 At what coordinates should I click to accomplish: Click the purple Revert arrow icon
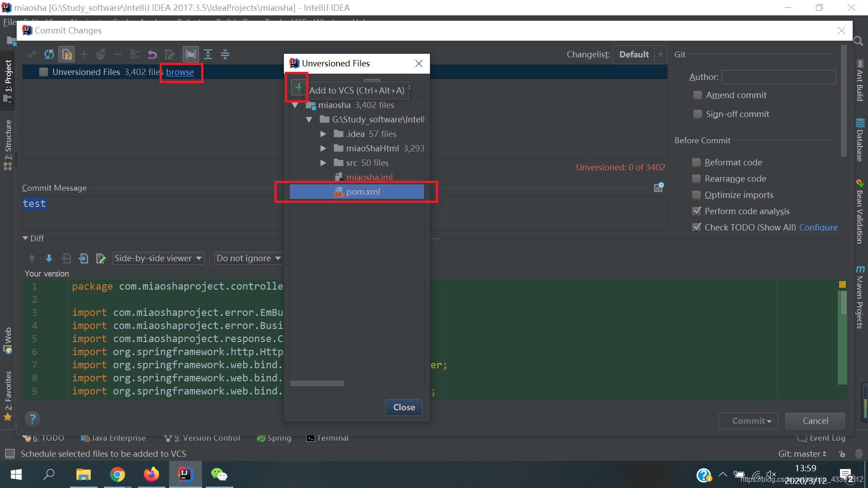pos(152,55)
